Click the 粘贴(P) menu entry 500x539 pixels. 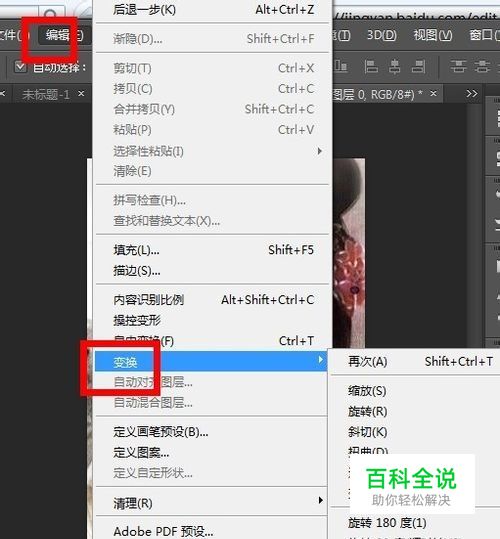click(212, 130)
